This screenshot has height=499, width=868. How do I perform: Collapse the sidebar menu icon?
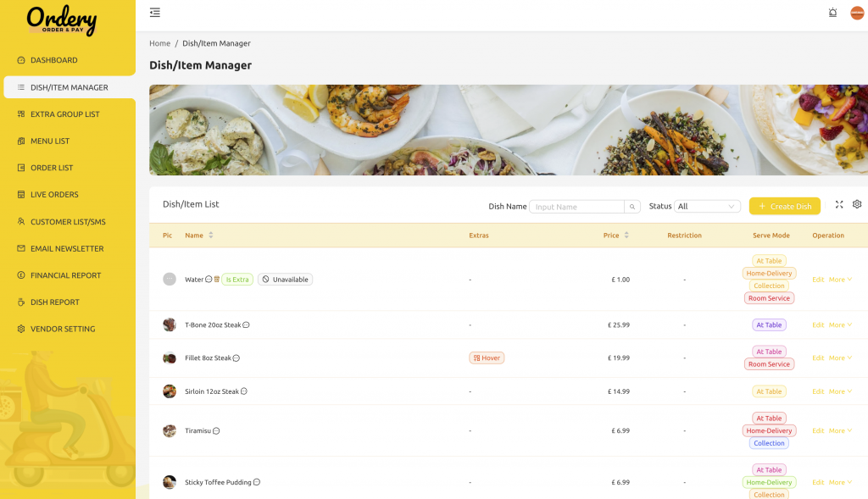(x=155, y=13)
